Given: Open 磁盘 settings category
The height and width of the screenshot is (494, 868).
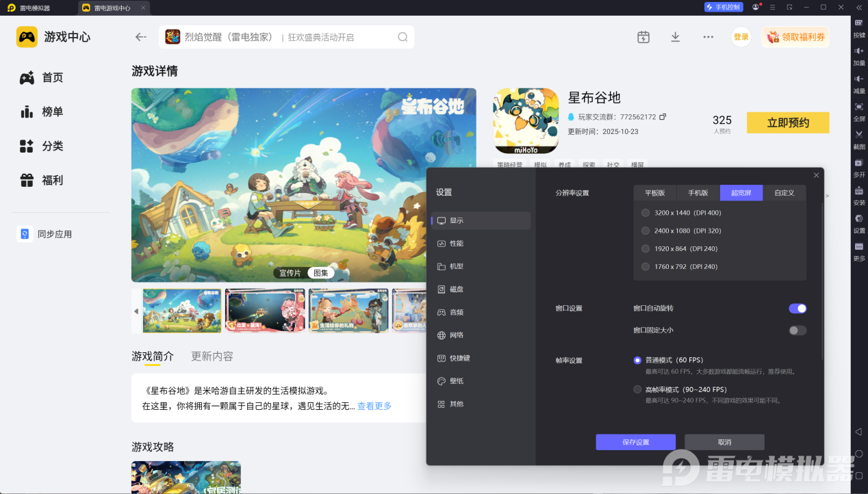Looking at the screenshot, I should [481, 289].
